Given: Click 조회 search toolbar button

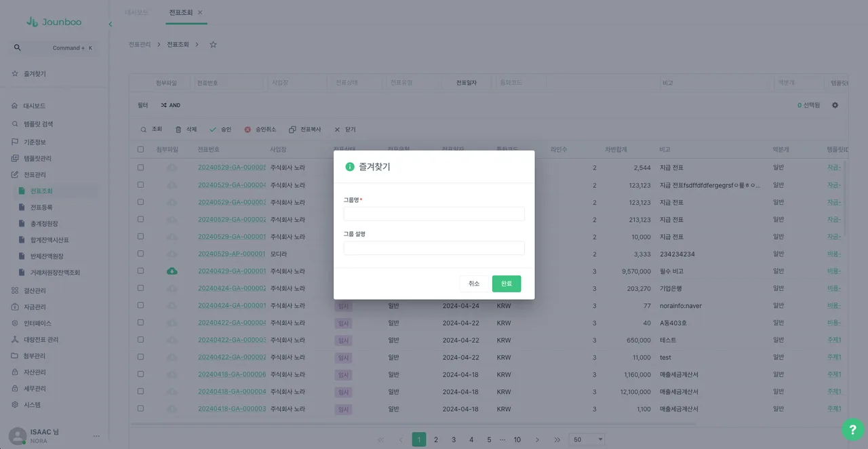Looking at the screenshot, I should pos(151,130).
